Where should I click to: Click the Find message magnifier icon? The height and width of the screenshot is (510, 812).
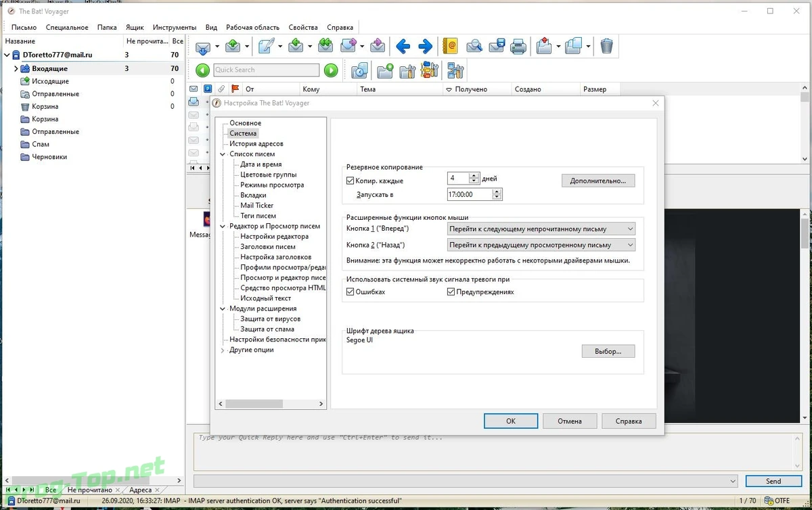click(x=474, y=46)
